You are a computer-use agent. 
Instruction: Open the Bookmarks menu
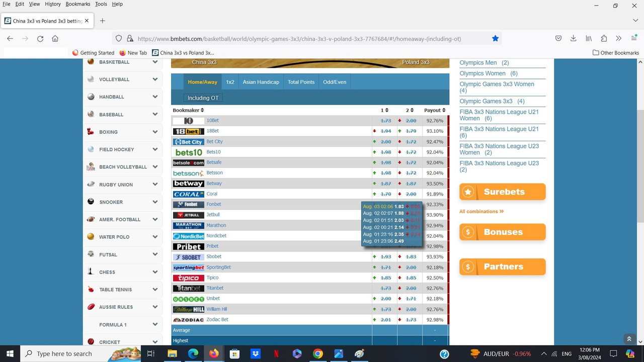tap(77, 4)
